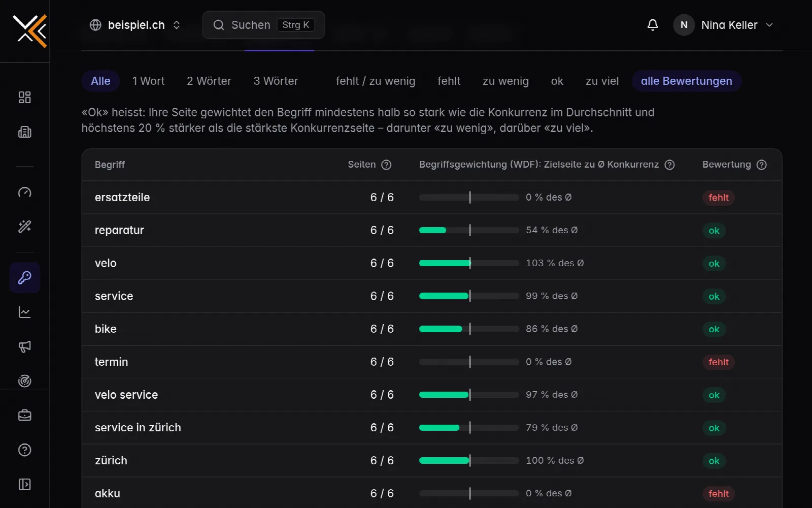Screen dimensions: 812x508
Task: Open the line chart icon in sidebar
Action: [x=24, y=312]
